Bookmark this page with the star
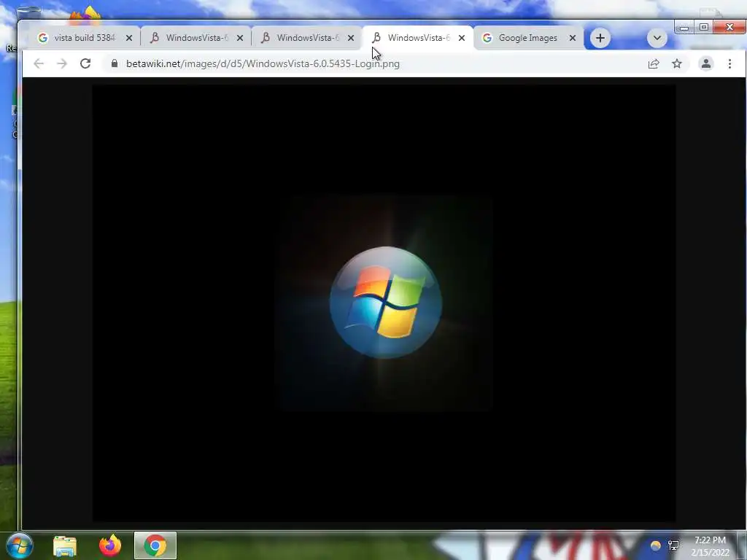The width and height of the screenshot is (747, 560). (677, 63)
